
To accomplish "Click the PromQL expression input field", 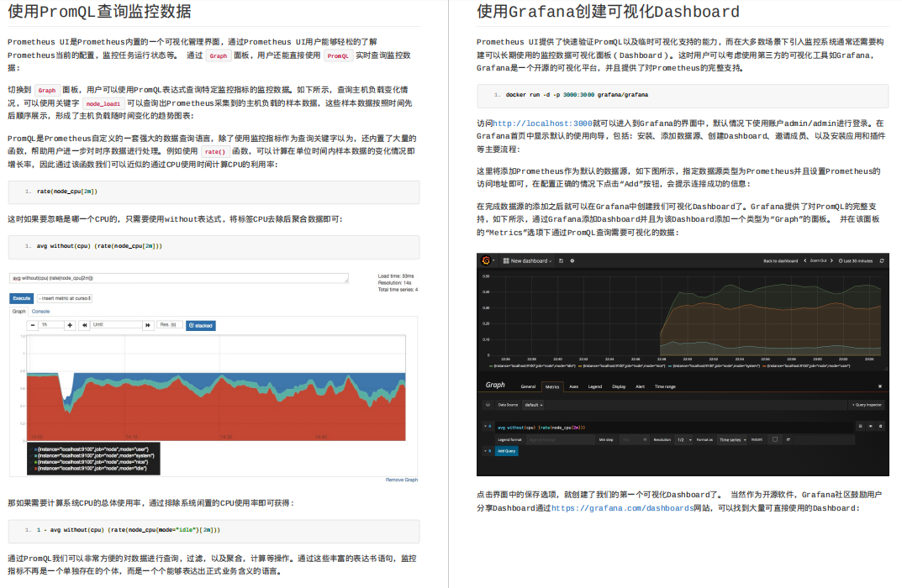I will 180,278.
